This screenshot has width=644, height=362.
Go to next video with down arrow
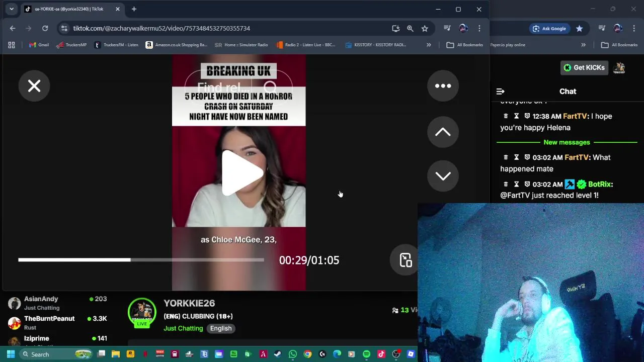tap(443, 176)
